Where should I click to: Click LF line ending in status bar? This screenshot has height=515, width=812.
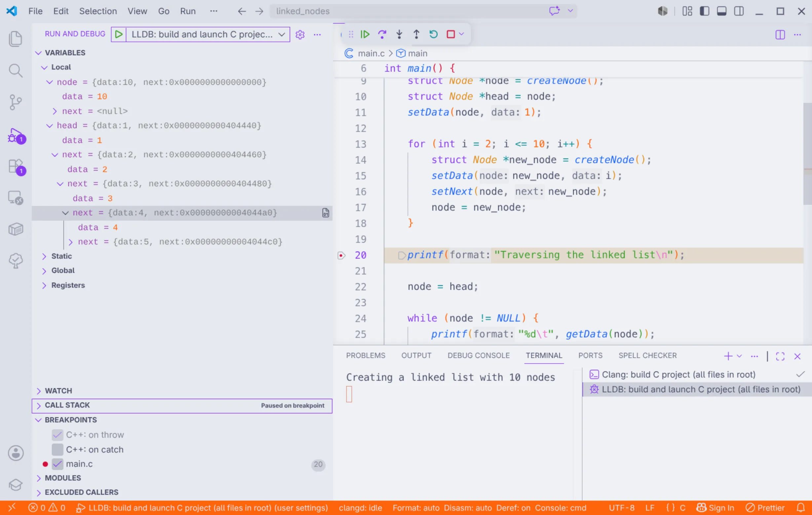point(650,508)
